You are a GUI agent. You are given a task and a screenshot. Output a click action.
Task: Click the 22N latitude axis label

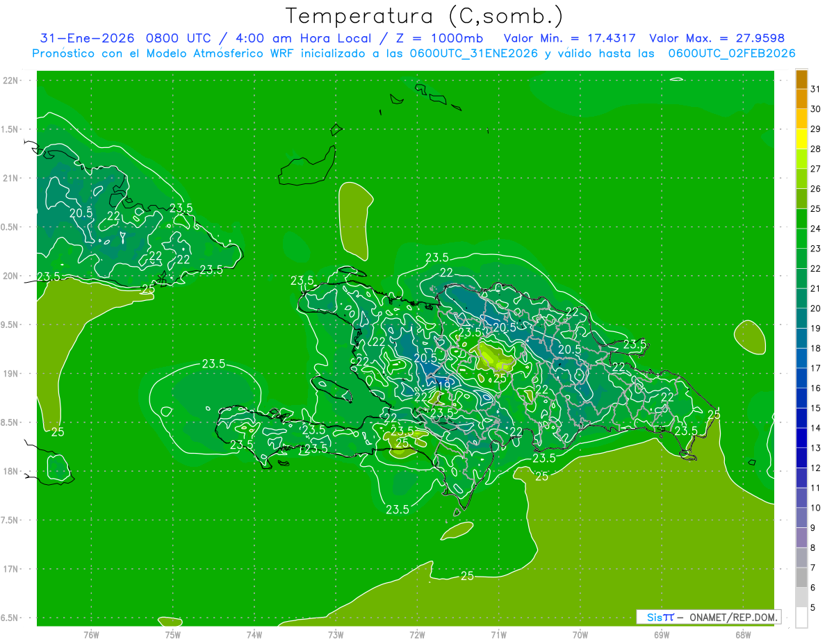click(10, 81)
